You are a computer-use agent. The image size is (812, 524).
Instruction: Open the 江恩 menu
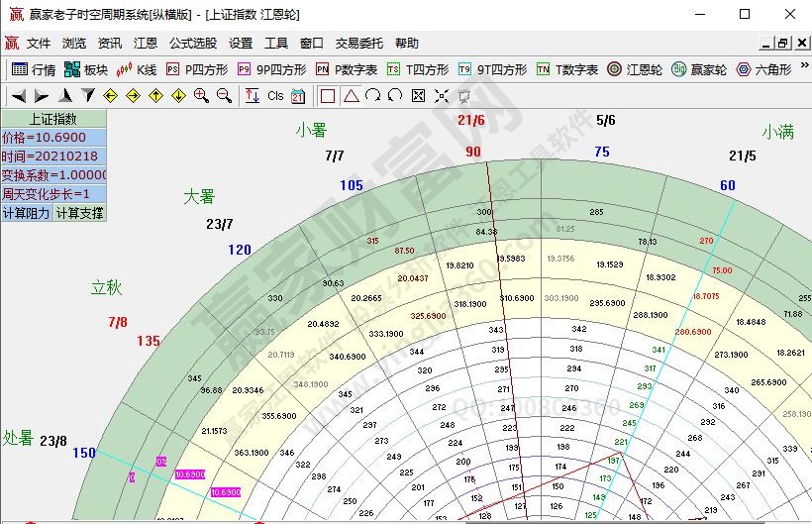click(x=146, y=43)
